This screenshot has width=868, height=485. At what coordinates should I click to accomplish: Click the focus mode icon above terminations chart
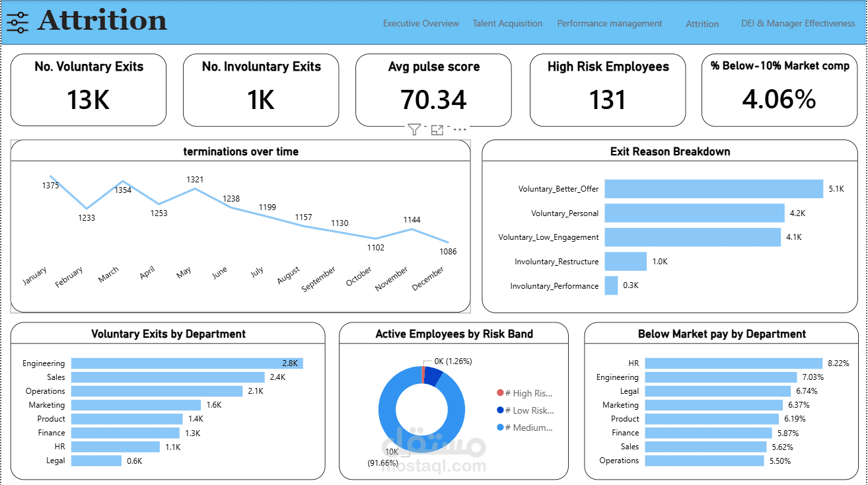(x=437, y=130)
